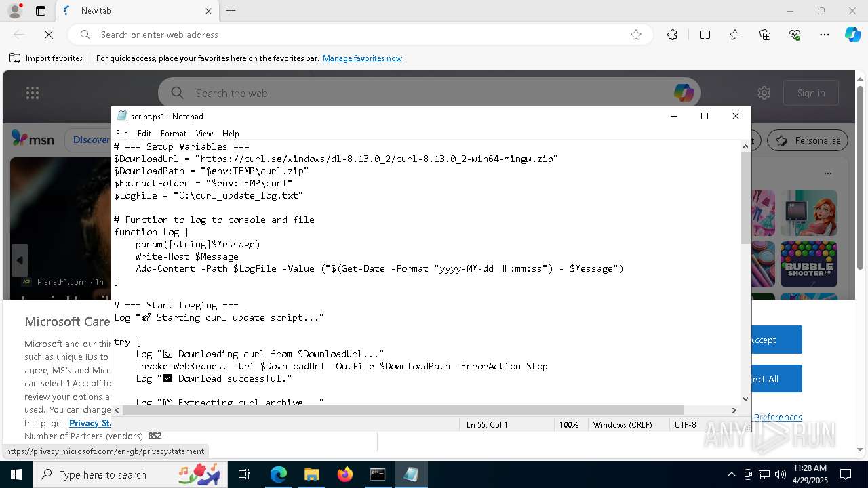Image resolution: width=868 pixels, height=488 pixels.
Task: Open the console window on taskbar
Action: click(378, 474)
